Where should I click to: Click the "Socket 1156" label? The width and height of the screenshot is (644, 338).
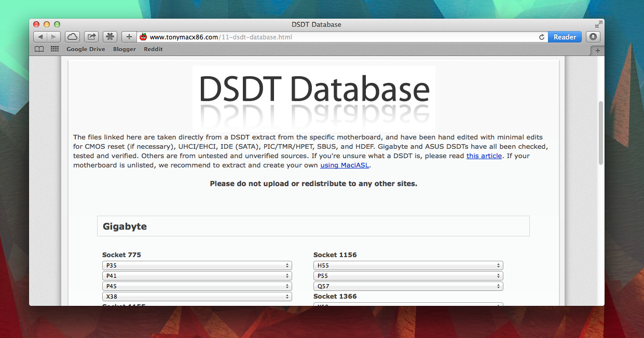point(335,255)
